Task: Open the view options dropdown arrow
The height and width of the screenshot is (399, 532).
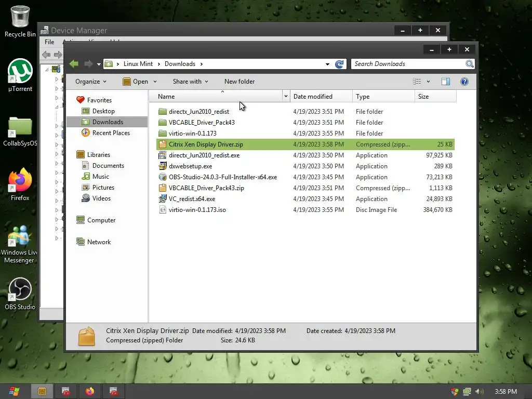Action: pyautogui.click(x=428, y=82)
